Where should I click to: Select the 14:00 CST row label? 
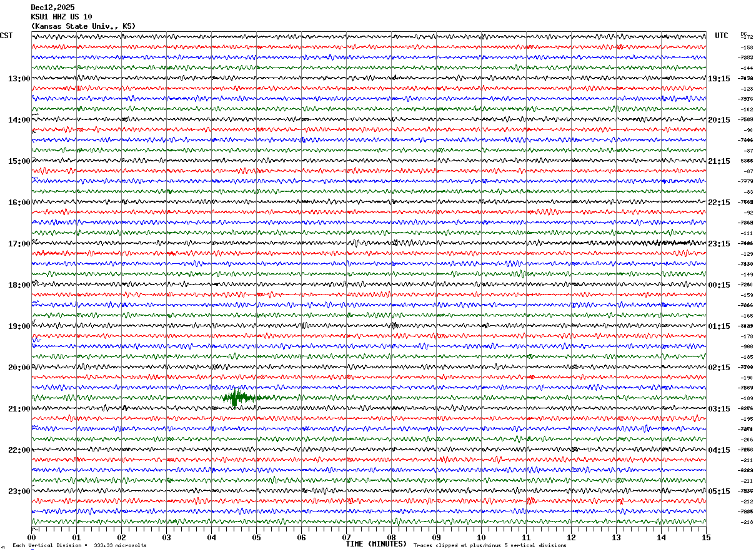tap(19, 120)
